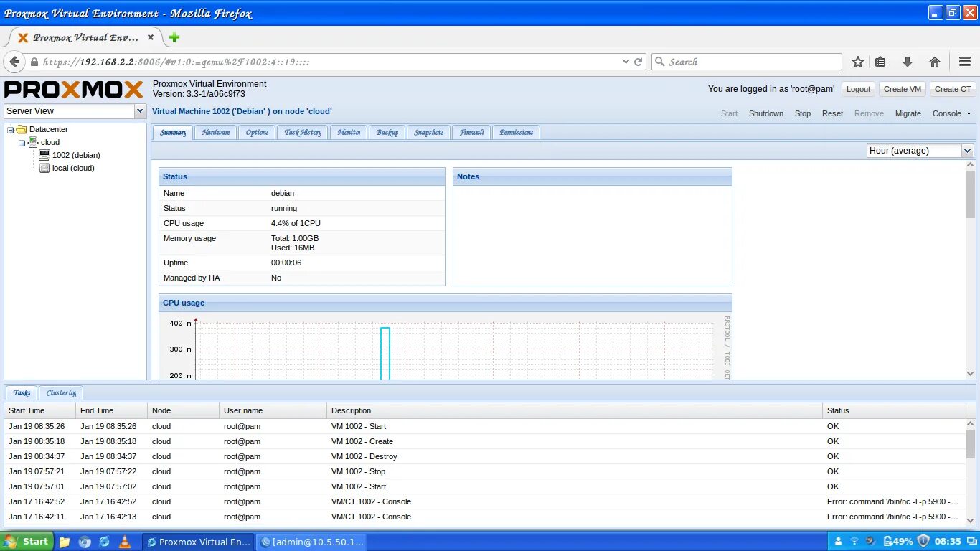980x551 pixels.
Task: Click the Reset VM button
Action: coord(832,113)
